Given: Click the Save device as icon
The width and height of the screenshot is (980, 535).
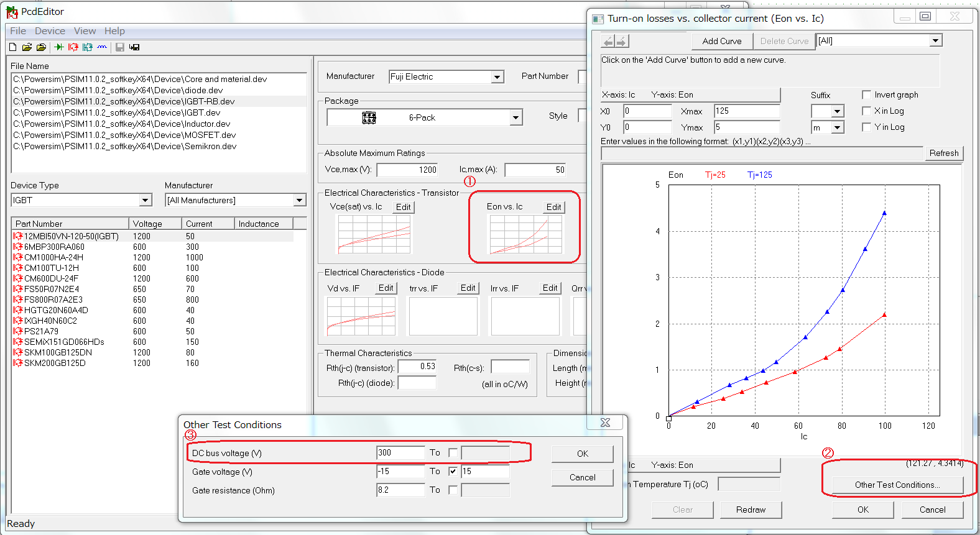Looking at the screenshot, I should pyautogui.click(x=134, y=47).
